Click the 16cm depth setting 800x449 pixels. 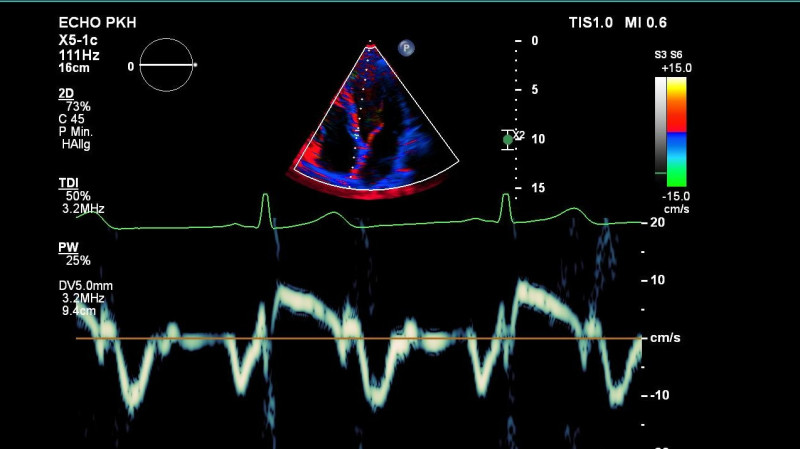pos(74,68)
